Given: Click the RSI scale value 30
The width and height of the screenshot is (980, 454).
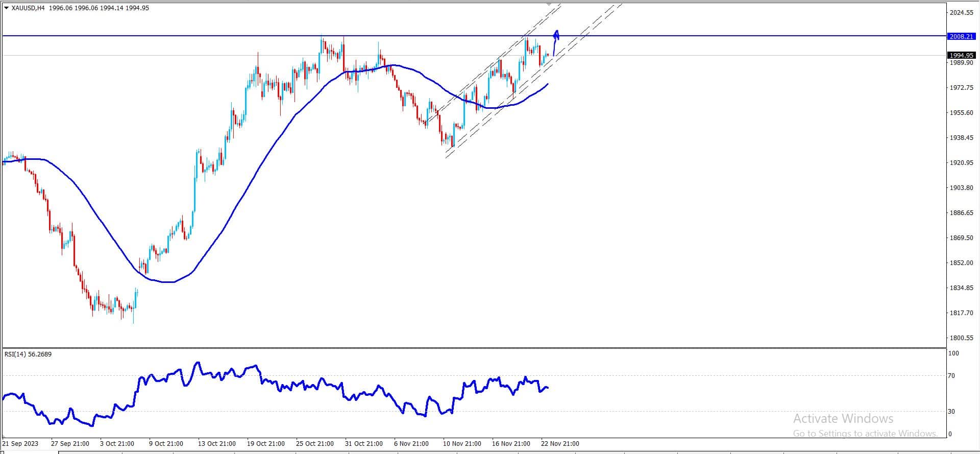Looking at the screenshot, I should click(951, 412).
